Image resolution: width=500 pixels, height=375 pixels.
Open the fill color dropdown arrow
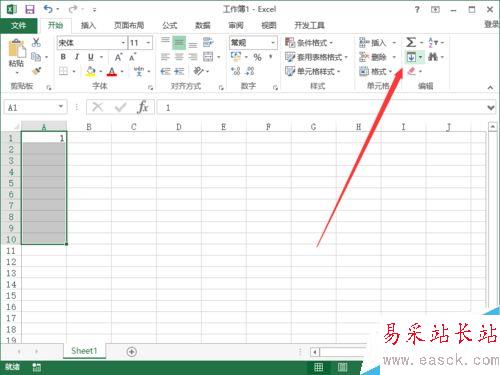tap(101, 71)
